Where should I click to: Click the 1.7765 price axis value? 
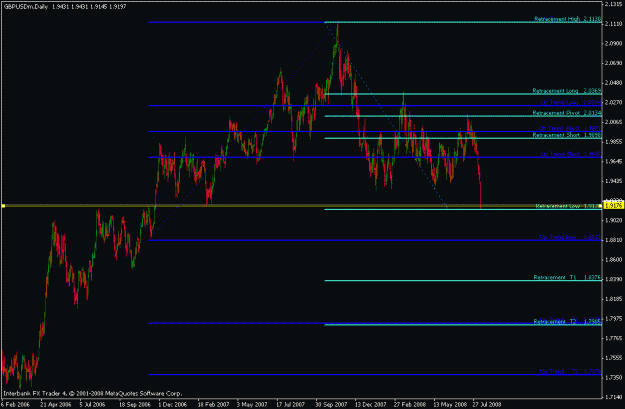(x=613, y=338)
